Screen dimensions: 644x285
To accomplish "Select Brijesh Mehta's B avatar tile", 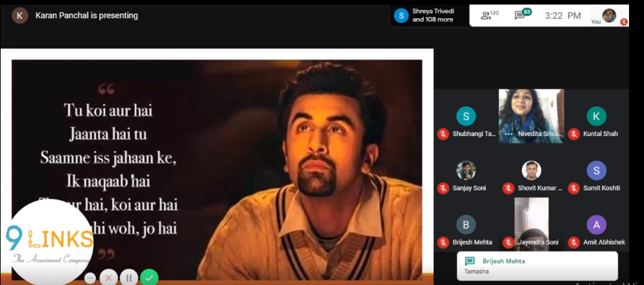I will (466, 225).
